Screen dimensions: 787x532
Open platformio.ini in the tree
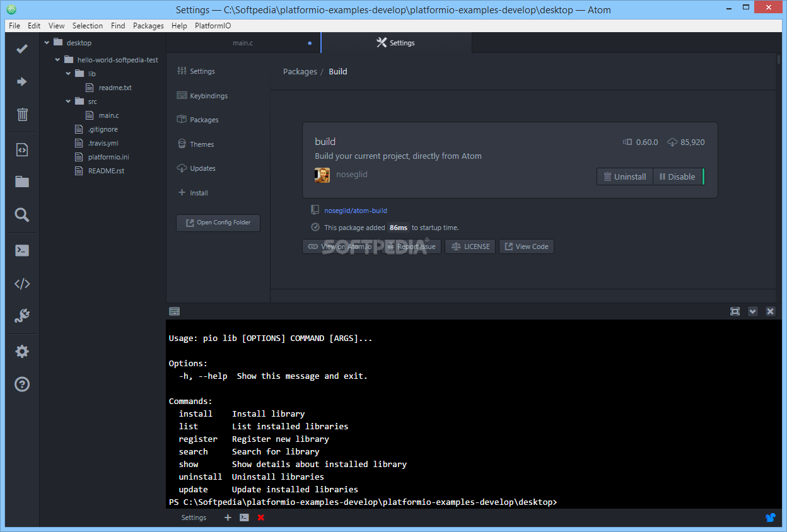[x=108, y=157]
